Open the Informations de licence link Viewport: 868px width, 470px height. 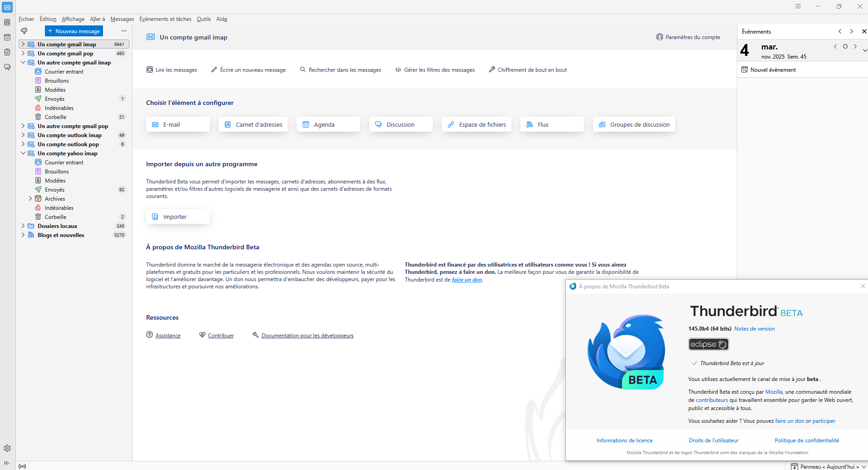click(x=624, y=440)
